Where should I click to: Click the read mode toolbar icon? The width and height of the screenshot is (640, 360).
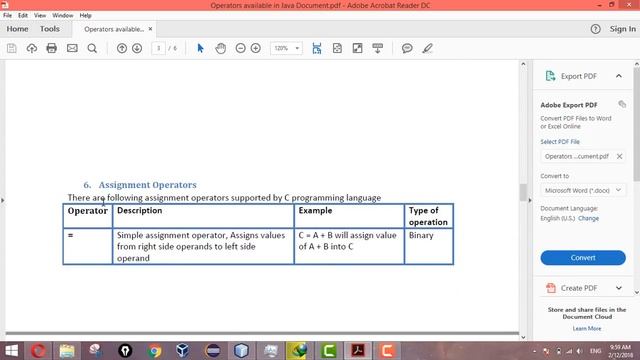click(378, 48)
